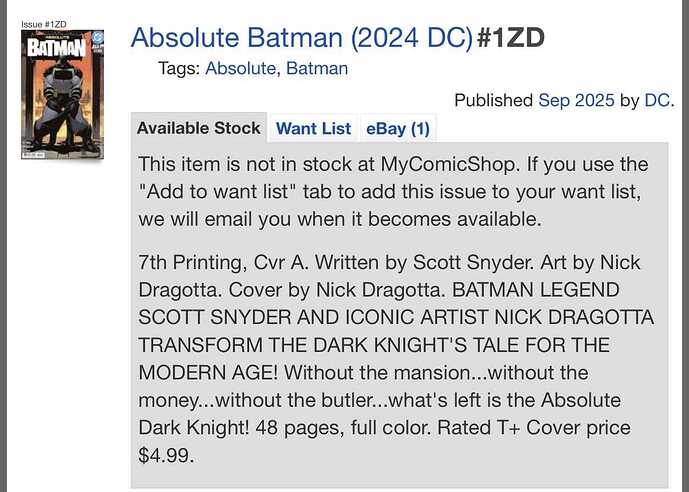Select the Available Stock tab
Screen dimensions: 689x492
coord(198,128)
